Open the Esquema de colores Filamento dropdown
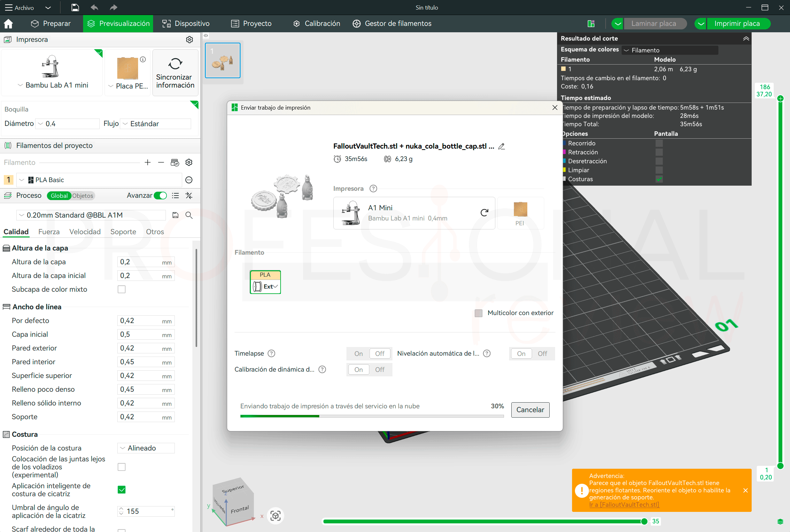The image size is (790, 532). pos(670,50)
